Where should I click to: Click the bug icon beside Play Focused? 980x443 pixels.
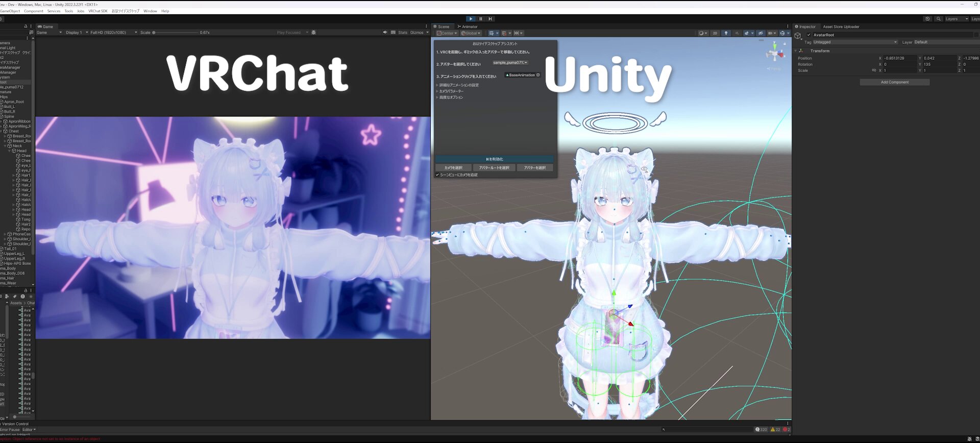pos(313,33)
